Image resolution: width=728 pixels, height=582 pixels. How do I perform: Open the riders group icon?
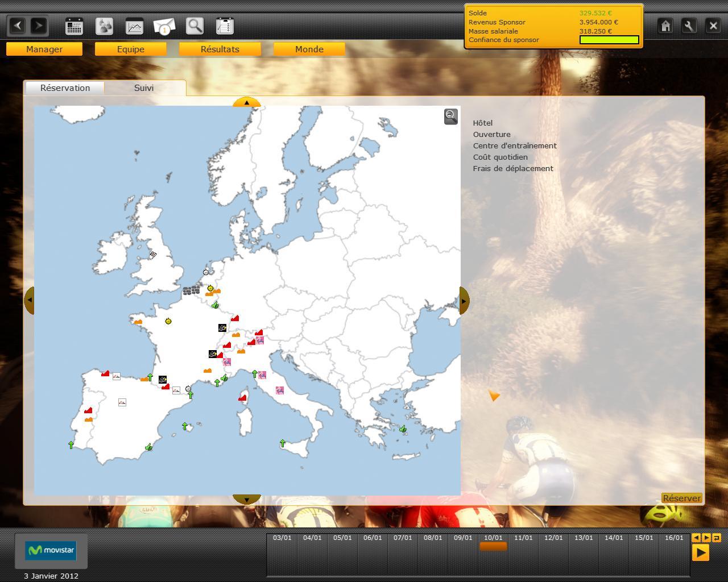pos(104,26)
